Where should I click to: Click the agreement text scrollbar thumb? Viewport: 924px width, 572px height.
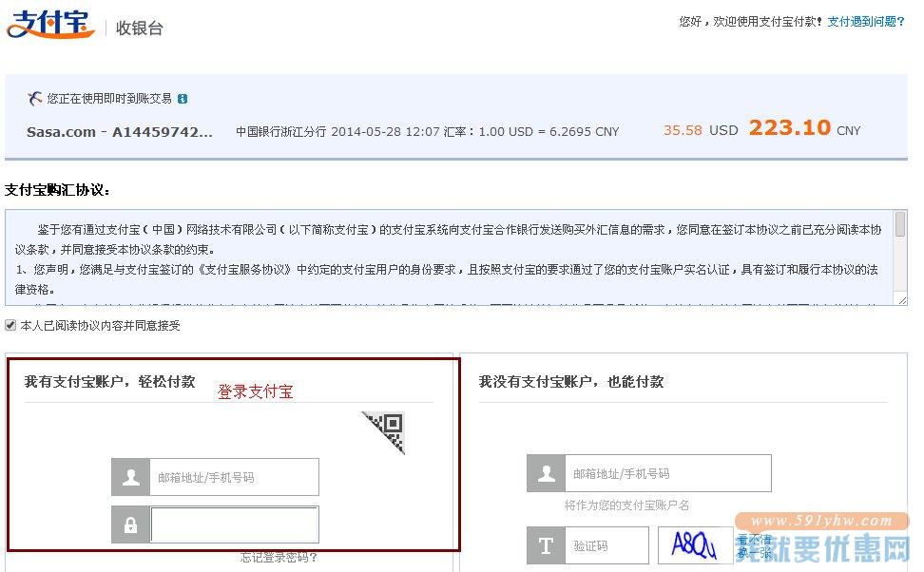click(900, 224)
